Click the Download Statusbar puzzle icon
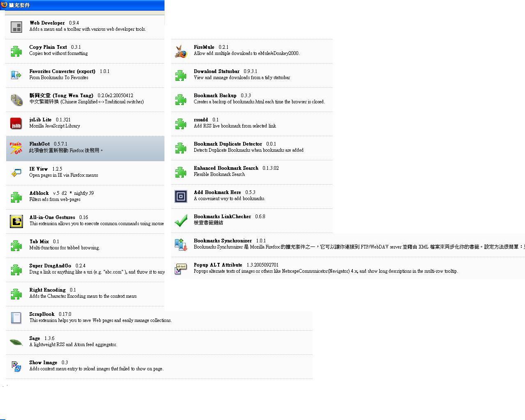This screenshot has height=420, width=525. (181, 75)
